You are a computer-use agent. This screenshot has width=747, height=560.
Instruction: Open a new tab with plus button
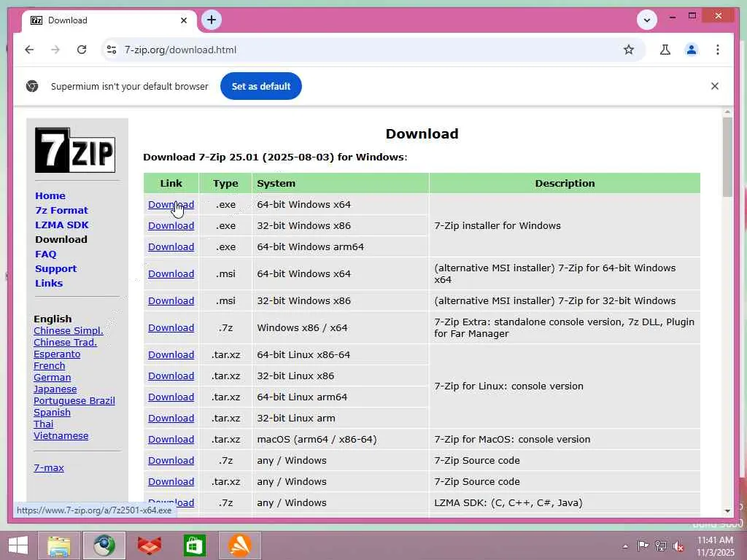(212, 20)
